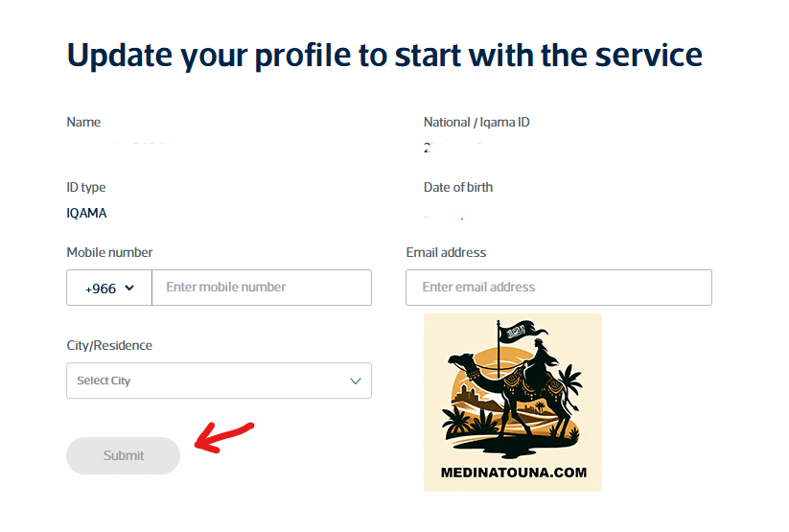Viewport: 789px width, 532px height.
Task: Click the National / Iqama ID label
Action: 476,123
